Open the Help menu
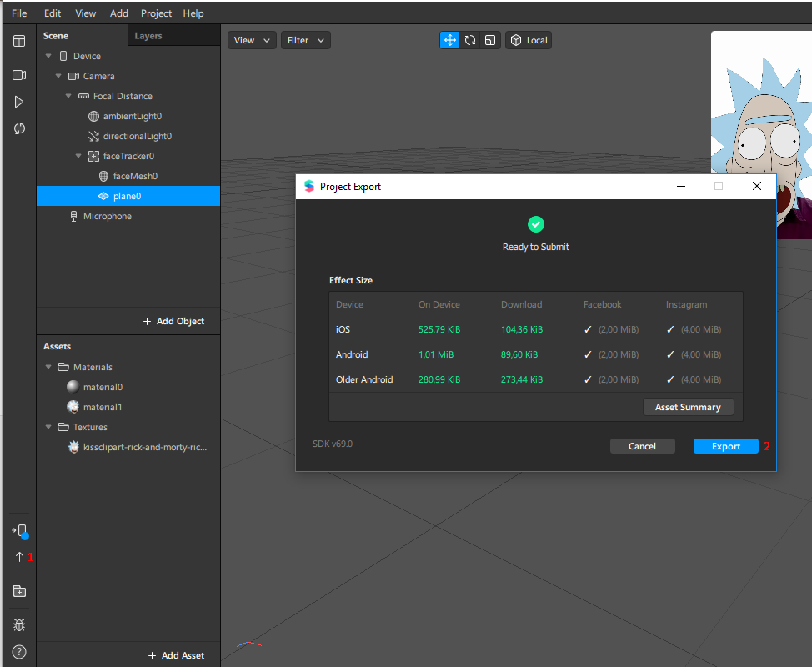The height and width of the screenshot is (667, 812). pyautogui.click(x=193, y=13)
